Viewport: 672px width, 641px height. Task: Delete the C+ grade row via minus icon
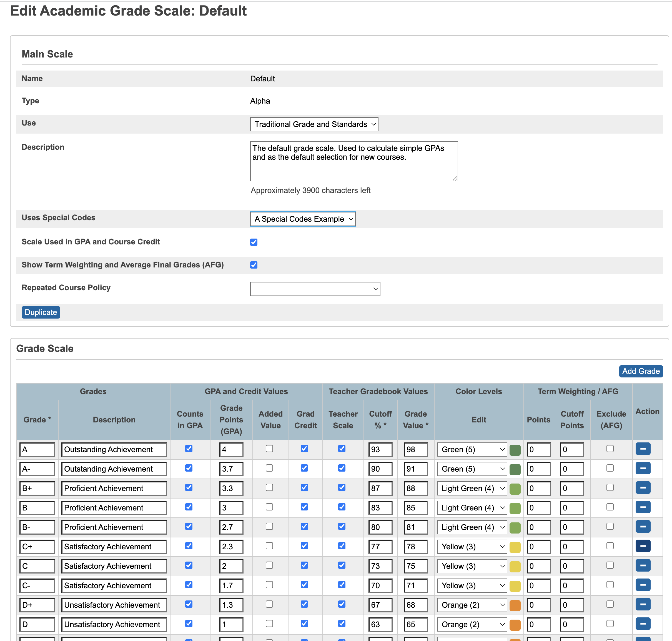tap(643, 546)
